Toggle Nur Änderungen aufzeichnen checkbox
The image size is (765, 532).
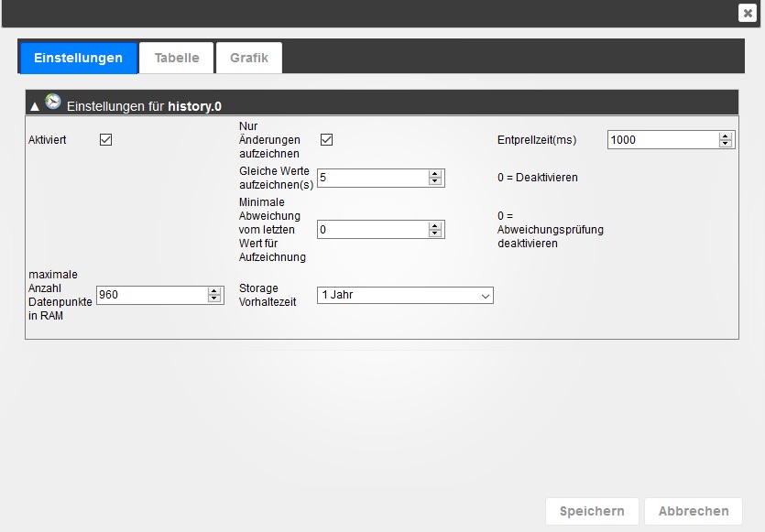327,140
